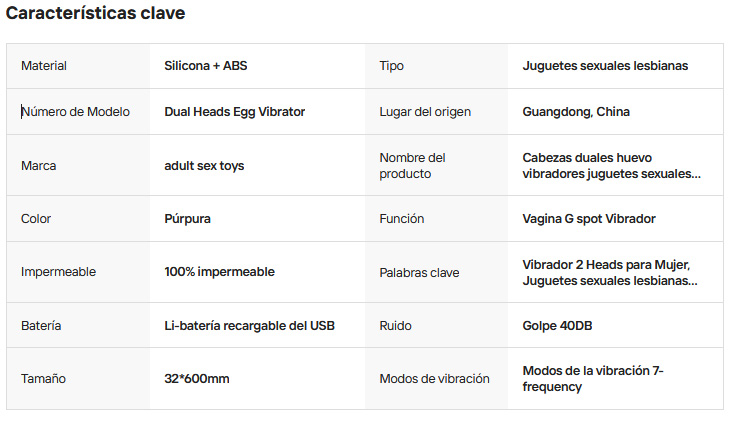Viewport: 736px width, 421px height.
Task: Click the "Características clave" heading
Action: point(95,14)
